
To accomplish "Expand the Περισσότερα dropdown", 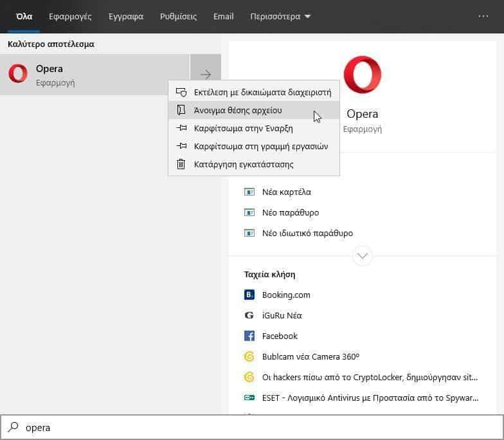I will pos(280,17).
